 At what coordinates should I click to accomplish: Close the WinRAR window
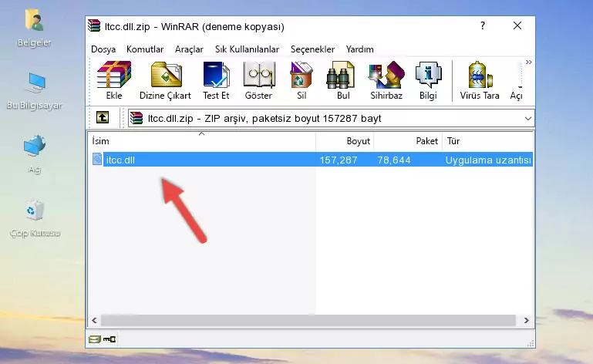point(517,25)
